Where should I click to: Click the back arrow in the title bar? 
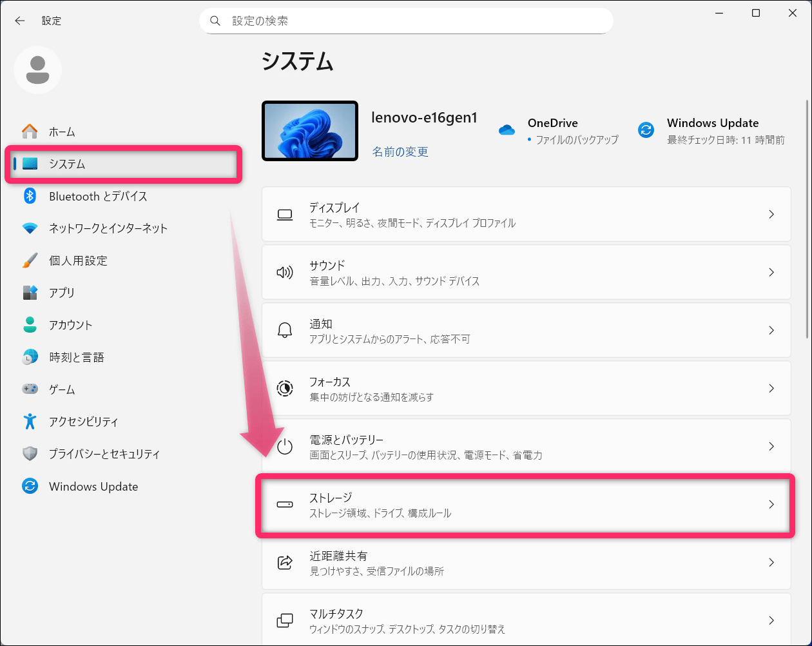point(20,21)
